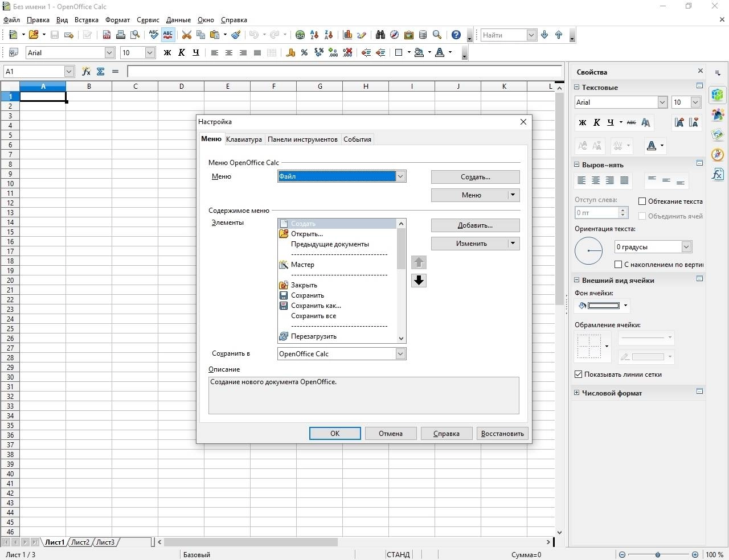The image size is (729, 560).
Task: Open sidebar Properties deck icon
Action: pyautogui.click(x=718, y=94)
